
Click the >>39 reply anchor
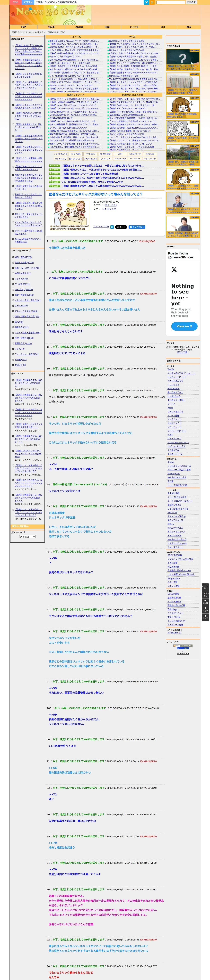pos(53,558)
